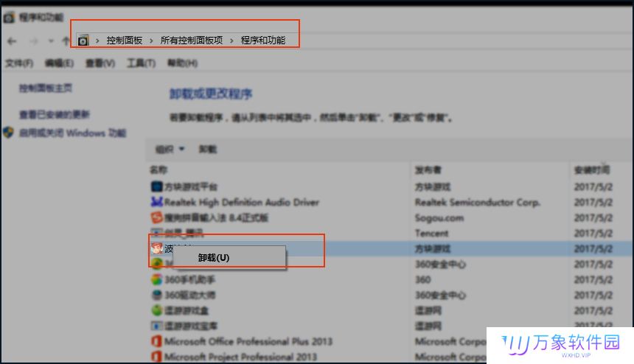The height and width of the screenshot is (364, 634).
Task: Expand the chevron after 控制面板 breadcrumb
Action: click(151, 41)
